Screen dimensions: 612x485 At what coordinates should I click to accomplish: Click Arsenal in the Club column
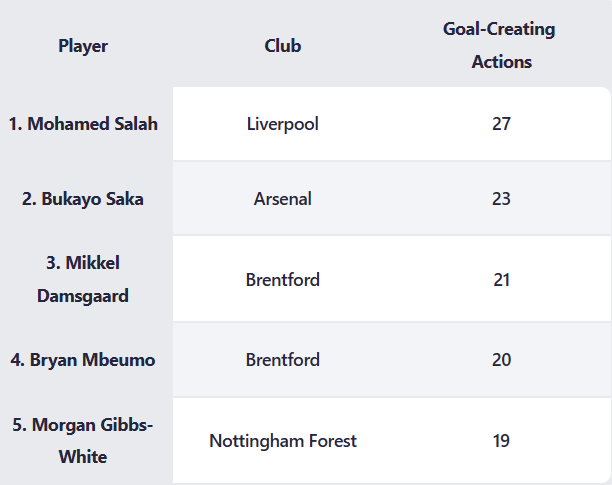pyautogui.click(x=283, y=199)
